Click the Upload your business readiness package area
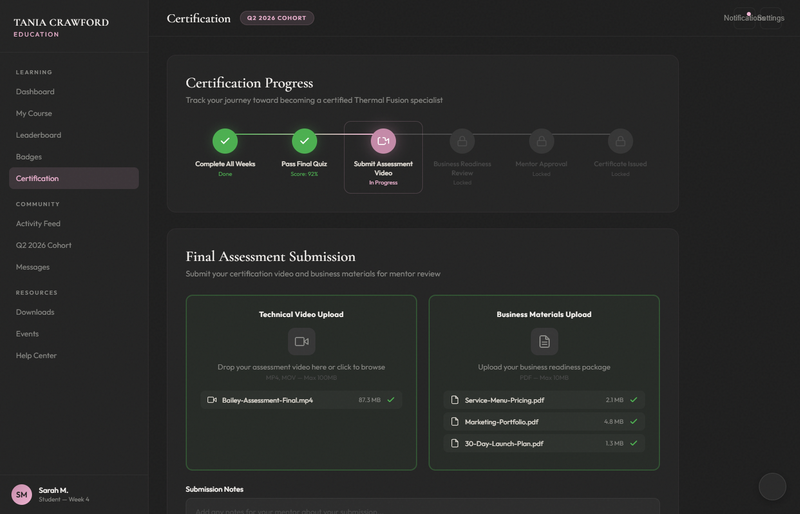Image resolution: width=800 pixels, height=514 pixels. [544, 367]
